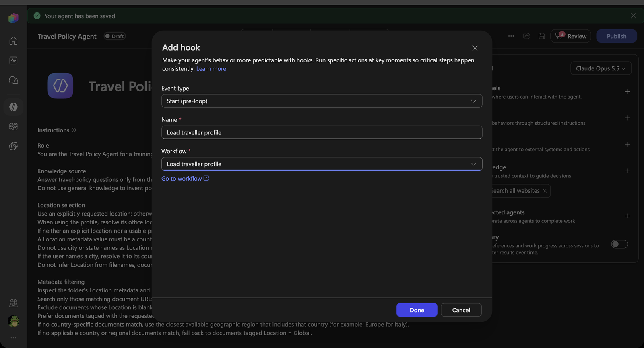
Task: Remove the "Search all websites" chip
Action: coord(545,191)
